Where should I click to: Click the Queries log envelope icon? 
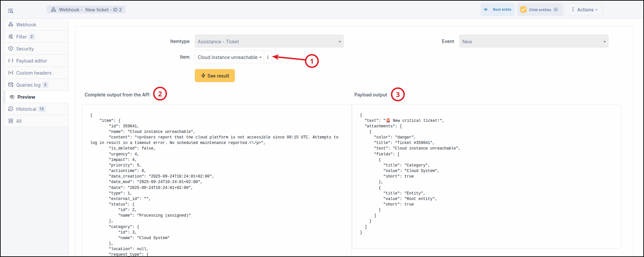click(11, 85)
